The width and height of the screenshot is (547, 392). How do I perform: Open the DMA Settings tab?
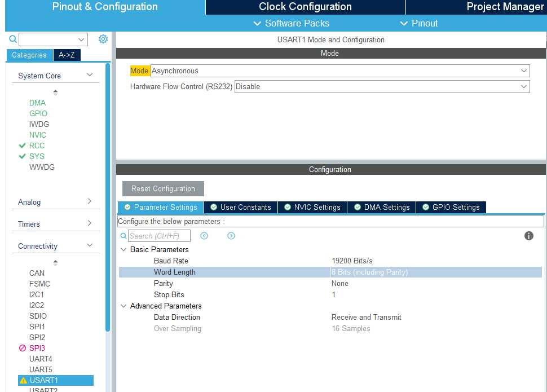pyautogui.click(x=382, y=207)
